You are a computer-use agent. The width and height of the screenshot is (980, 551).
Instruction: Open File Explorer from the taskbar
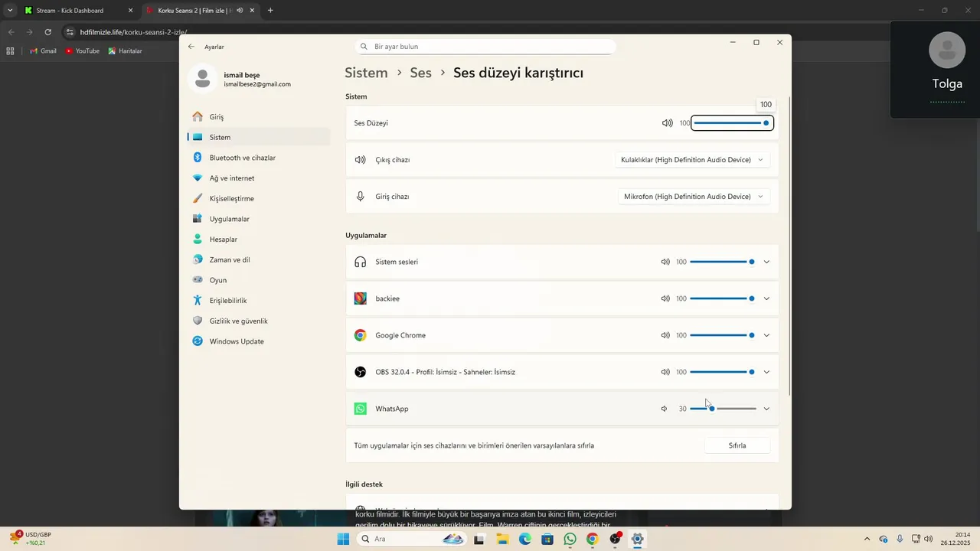coord(502,539)
